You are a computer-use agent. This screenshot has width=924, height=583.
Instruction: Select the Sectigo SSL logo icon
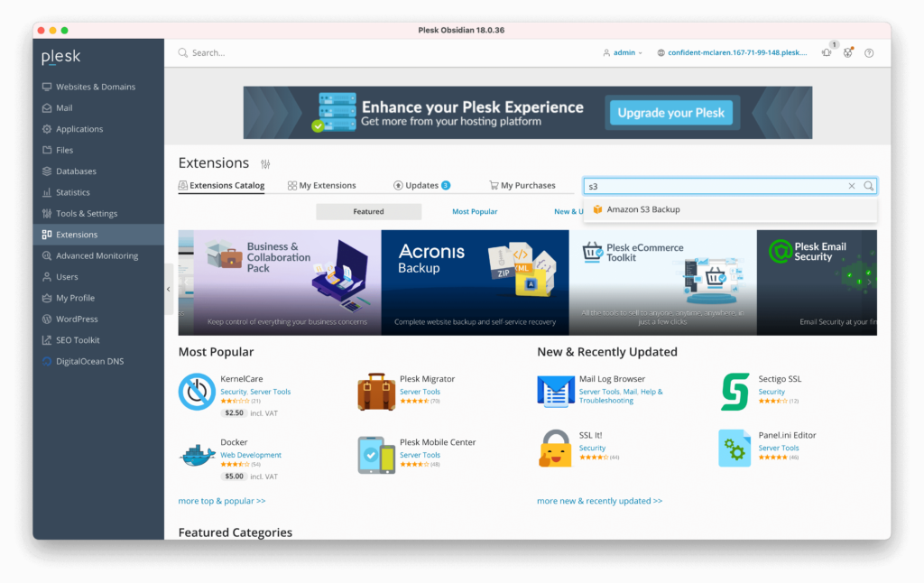(x=735, y=392)
